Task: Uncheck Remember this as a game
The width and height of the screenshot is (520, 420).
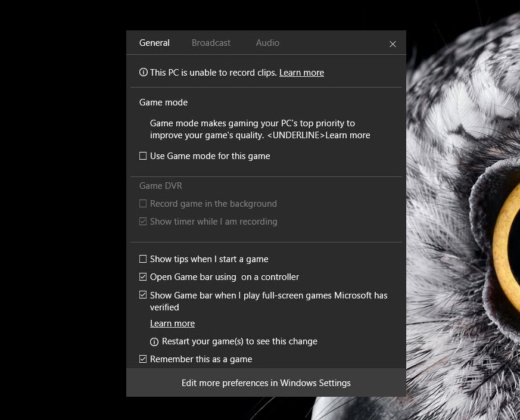Action: point(142,359)
